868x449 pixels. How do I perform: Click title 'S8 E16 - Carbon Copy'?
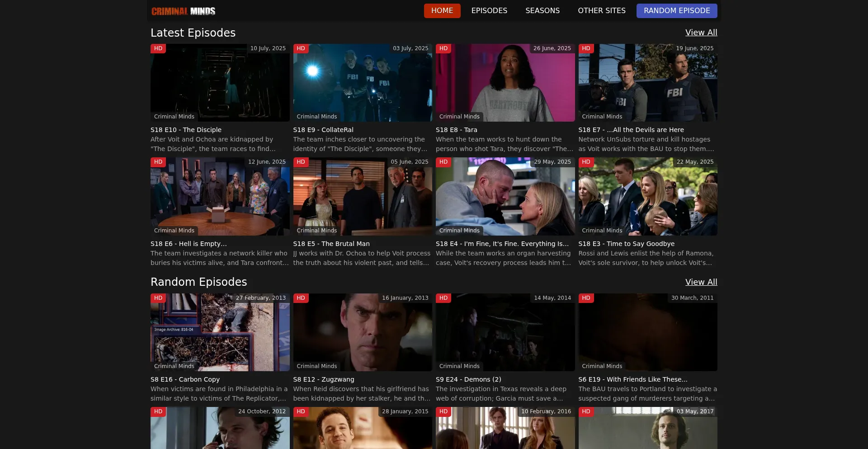click(x=185, y=379)
